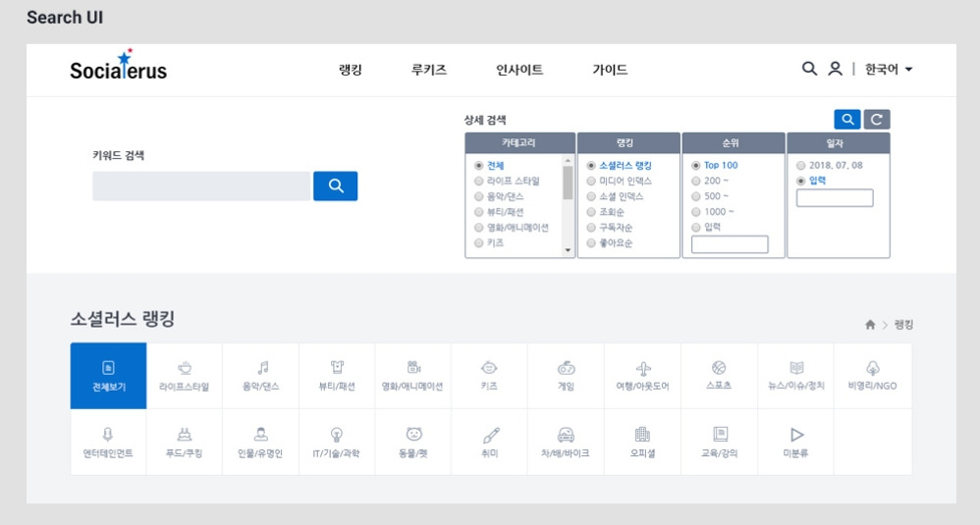The width and height of the screenshot is (980, 525).
Task: Select the 푸드/쿠킹 category tile
Action: (x=185, y=443)
